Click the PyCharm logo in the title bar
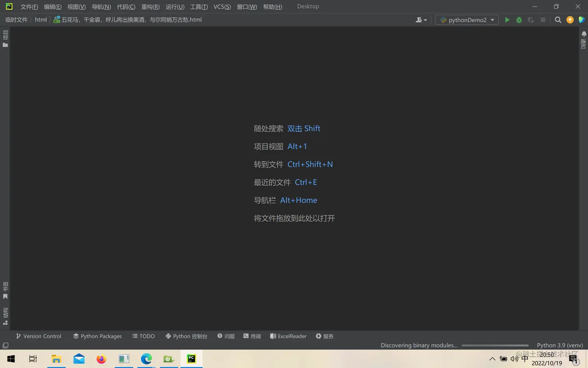Viewport: 588px width, 368px height. point(9,6)
